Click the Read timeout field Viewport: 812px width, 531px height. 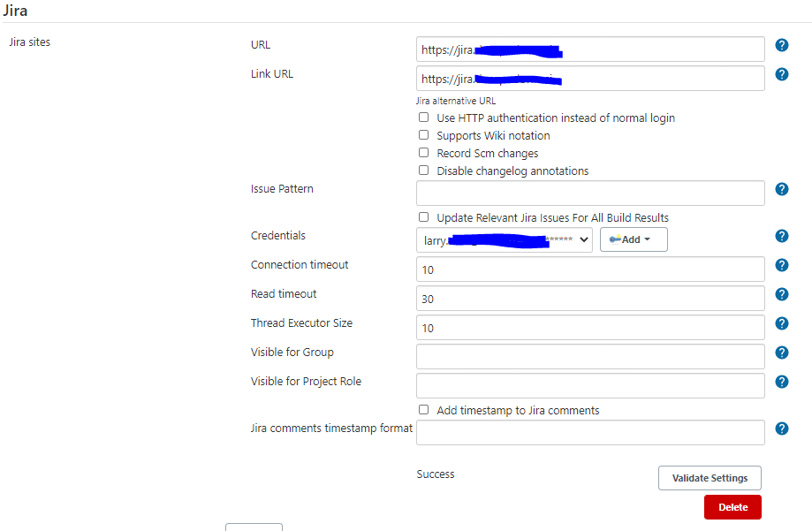(590, 299)
